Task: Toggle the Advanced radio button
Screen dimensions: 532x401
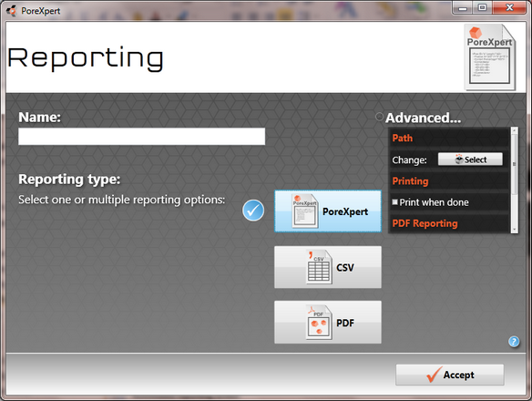Action: click(x=379, y=117)
